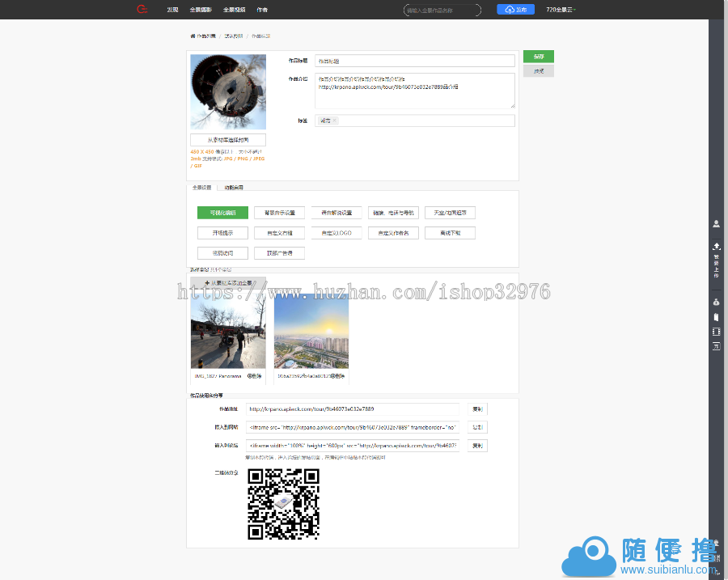Click the green 可视化编辑 button
This screenshot has height=580, width=728.
click(223, 213)
